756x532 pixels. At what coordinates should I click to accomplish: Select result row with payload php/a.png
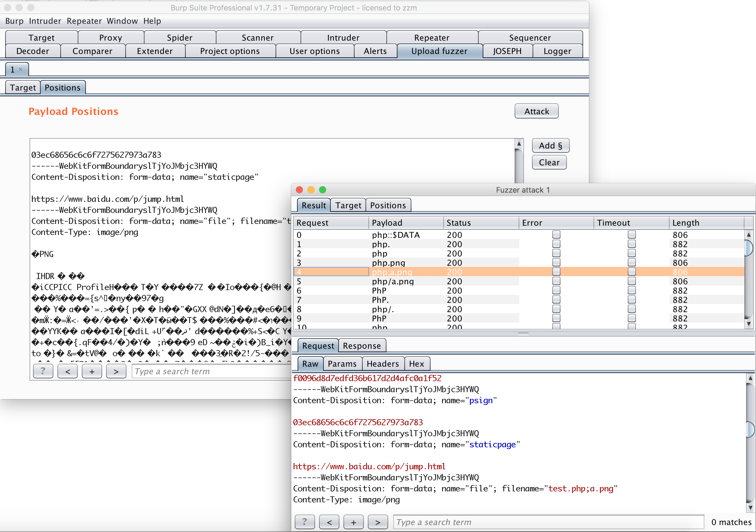(x=519, y=281)
